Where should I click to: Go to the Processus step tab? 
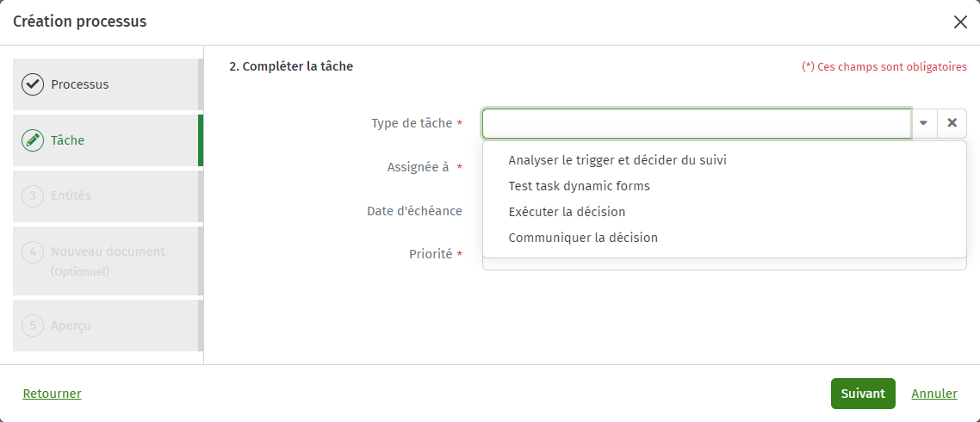(x=107, y=84)
